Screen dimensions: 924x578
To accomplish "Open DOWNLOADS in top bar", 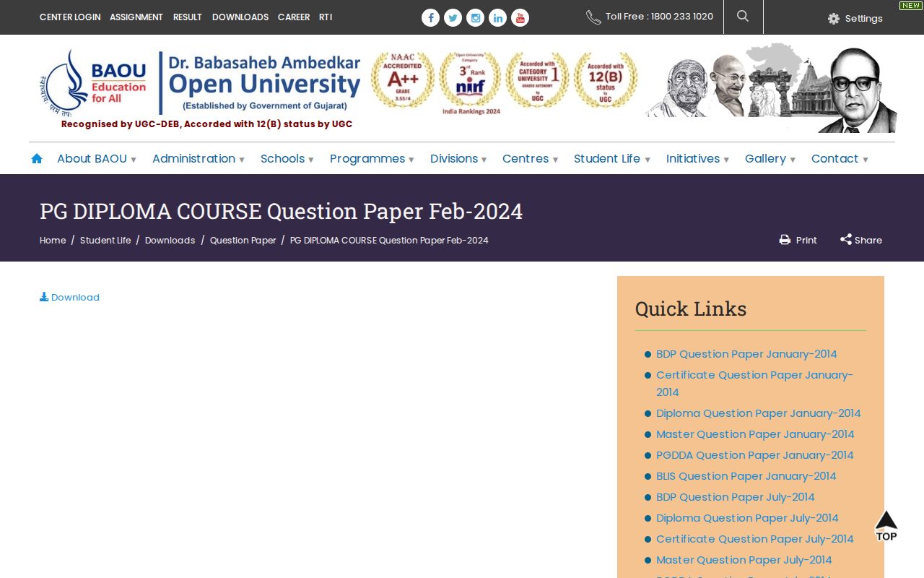I will tap(240, 17).
